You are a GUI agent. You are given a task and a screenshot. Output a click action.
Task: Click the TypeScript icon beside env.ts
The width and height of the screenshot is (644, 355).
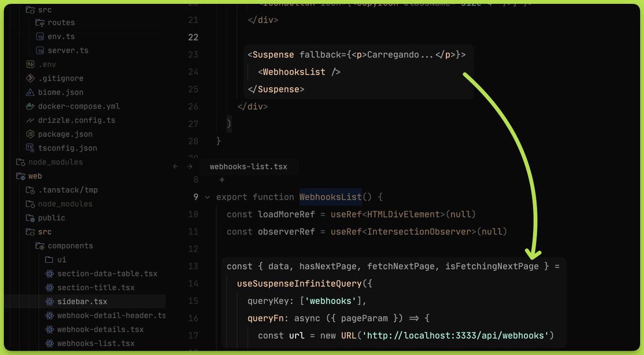pos(40,36)
